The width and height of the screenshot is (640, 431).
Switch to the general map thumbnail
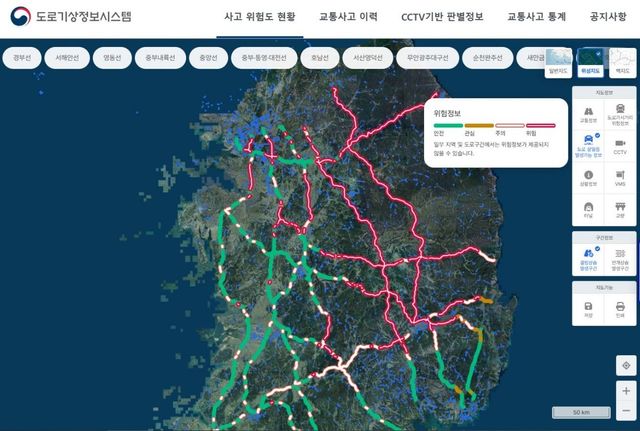558,63
